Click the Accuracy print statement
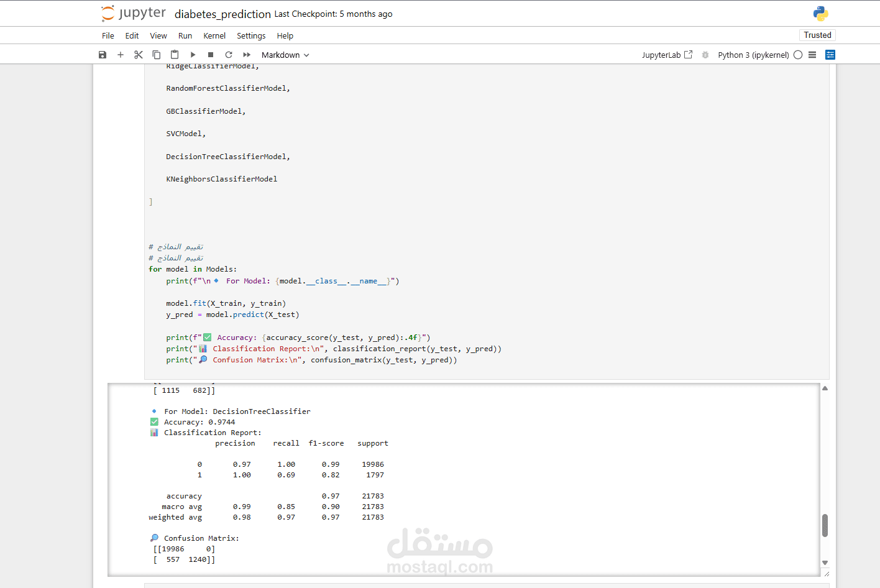Screen dimensions: 880x588 (298, 338)
